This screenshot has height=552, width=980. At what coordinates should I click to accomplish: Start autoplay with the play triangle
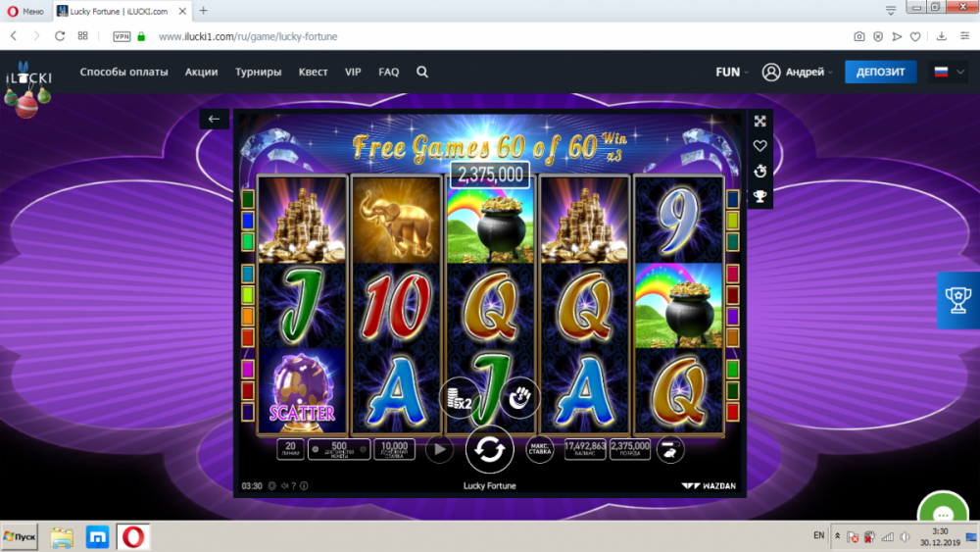(x=439, y=449)
